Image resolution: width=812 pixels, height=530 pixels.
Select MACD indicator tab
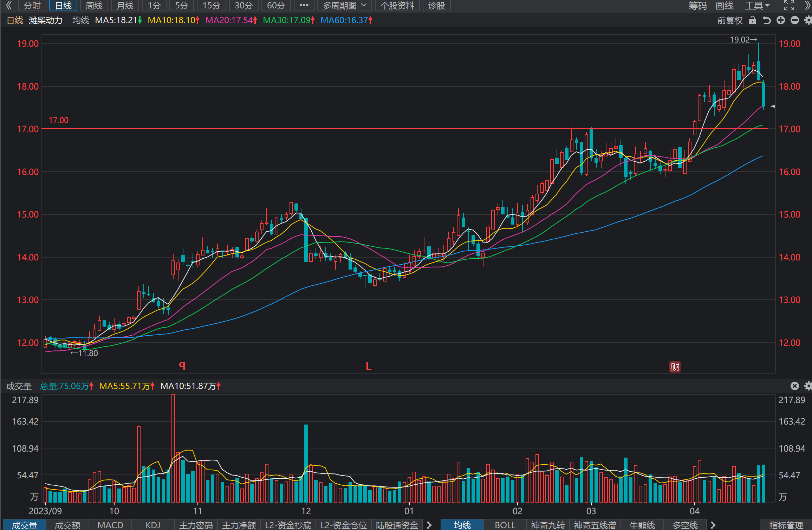click(x=110, y=525)
